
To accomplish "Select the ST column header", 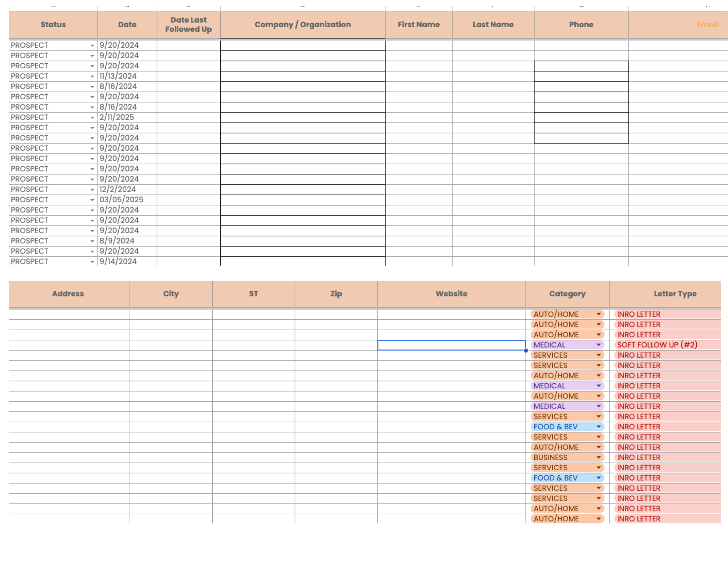I will click(253, 294).
